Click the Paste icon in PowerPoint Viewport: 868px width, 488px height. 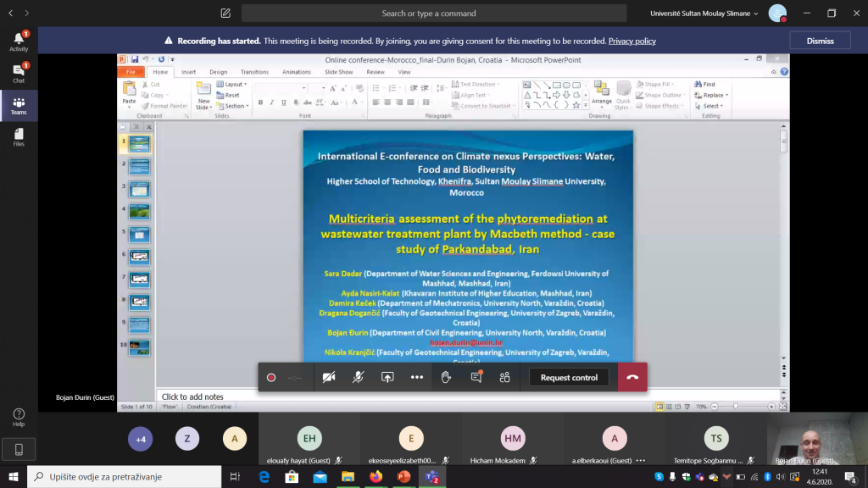[x=129, y=88]
